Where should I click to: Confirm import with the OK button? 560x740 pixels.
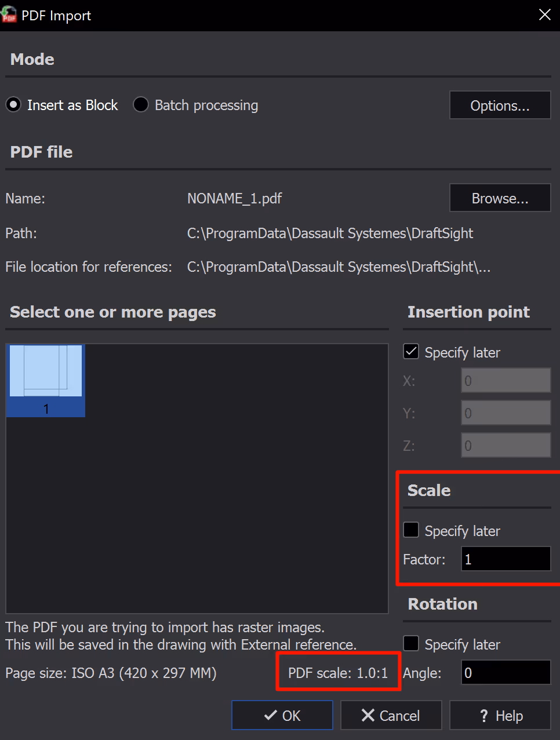[x=282, y=715]
